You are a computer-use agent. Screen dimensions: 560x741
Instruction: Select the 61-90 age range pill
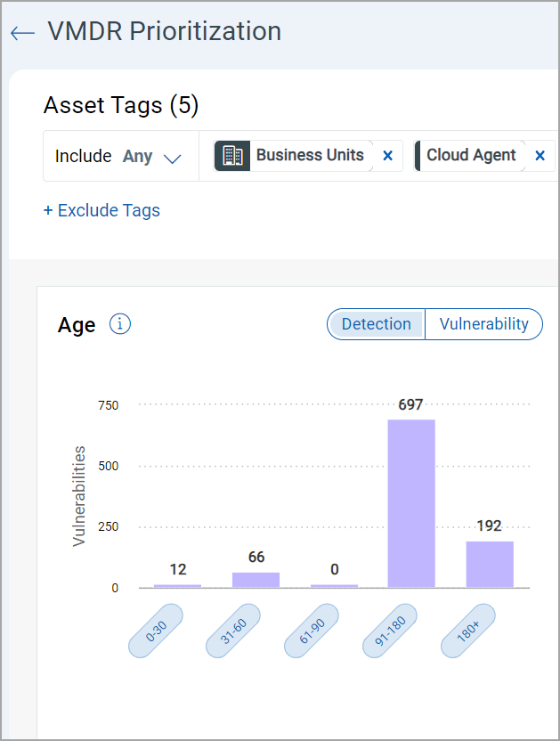pyautogui.click(x=312, y=631)
